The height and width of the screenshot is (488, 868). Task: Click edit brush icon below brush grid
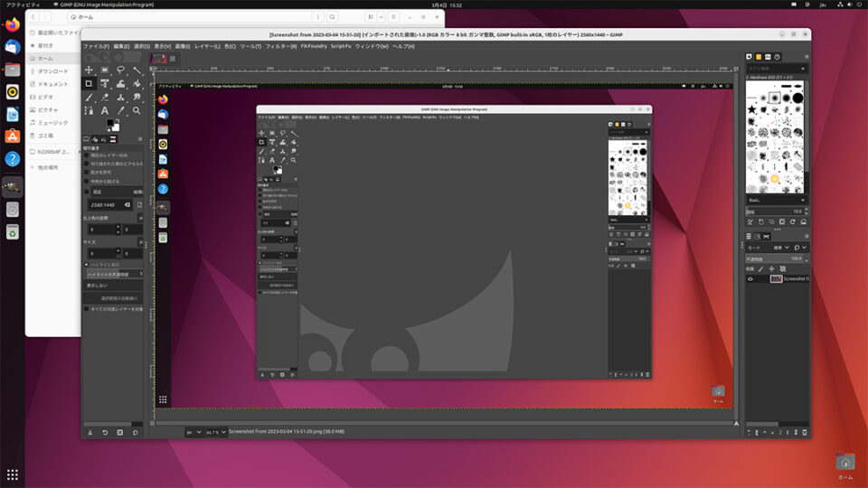tap(750, 222)
